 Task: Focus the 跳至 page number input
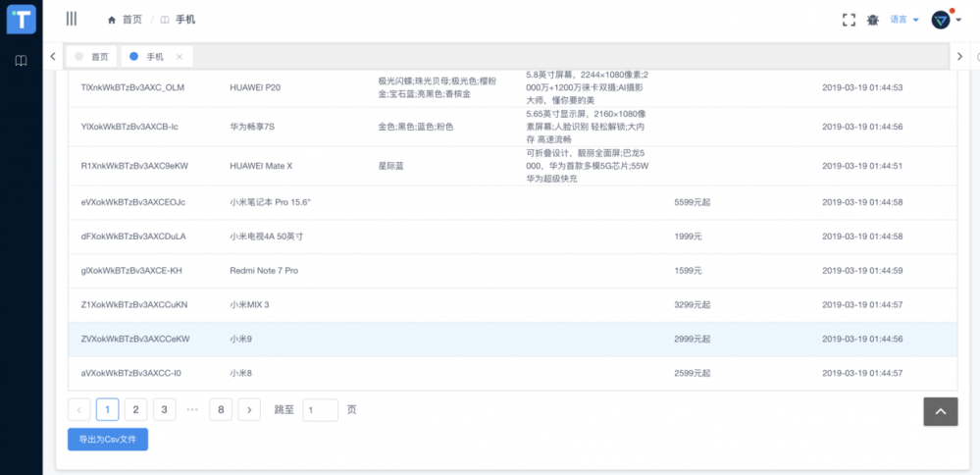point(321,410)
